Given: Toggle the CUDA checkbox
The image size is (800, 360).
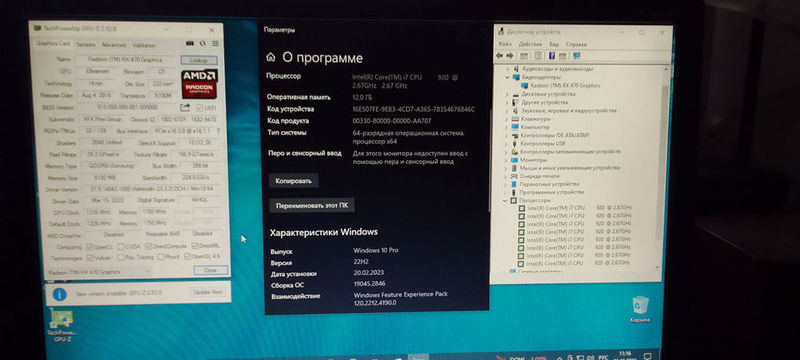Looking at the screenshot, I should click(x=121, y=246).
